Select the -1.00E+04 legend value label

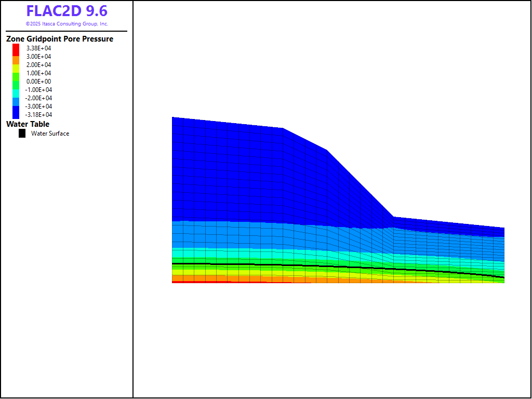[x=38, y=90]
